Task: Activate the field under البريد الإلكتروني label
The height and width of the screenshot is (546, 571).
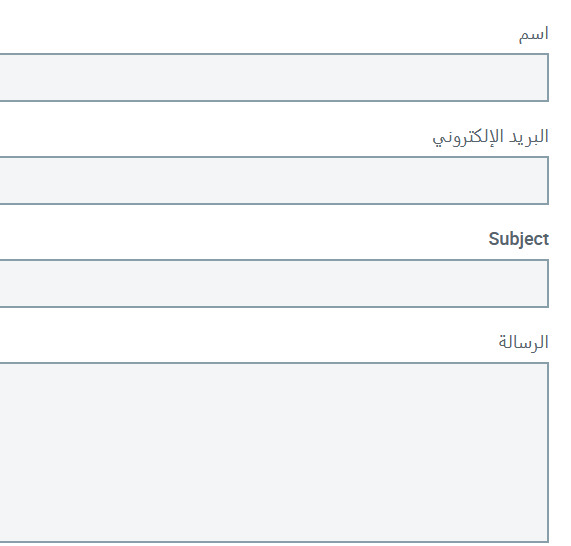Action: 274,180
